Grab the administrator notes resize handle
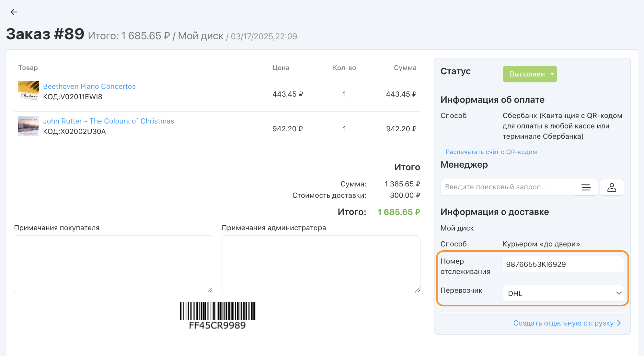This screenshot has width=644, height=356. [417, 290]
